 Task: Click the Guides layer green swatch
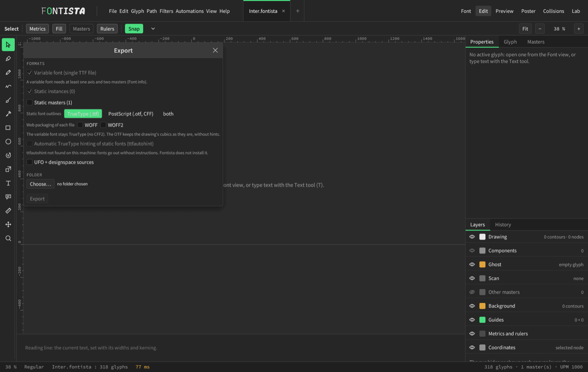coord(482,320)
